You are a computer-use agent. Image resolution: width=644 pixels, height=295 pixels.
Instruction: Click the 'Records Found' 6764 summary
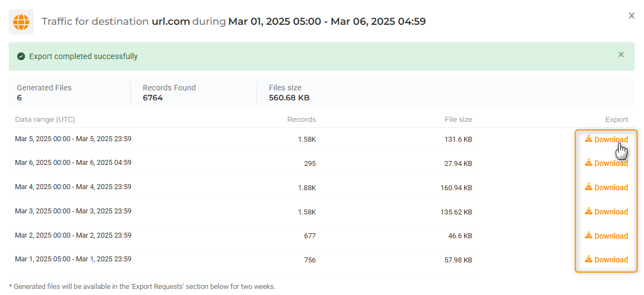169,93
